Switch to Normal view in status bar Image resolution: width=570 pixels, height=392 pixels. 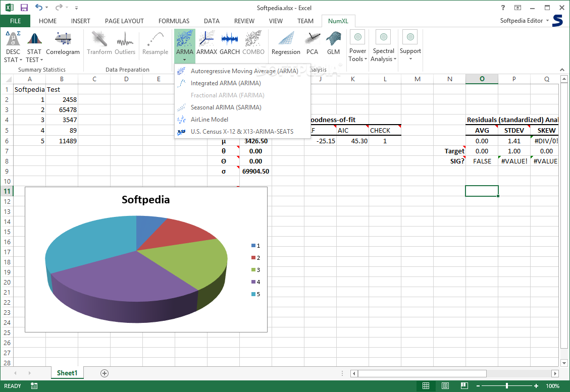426,386
